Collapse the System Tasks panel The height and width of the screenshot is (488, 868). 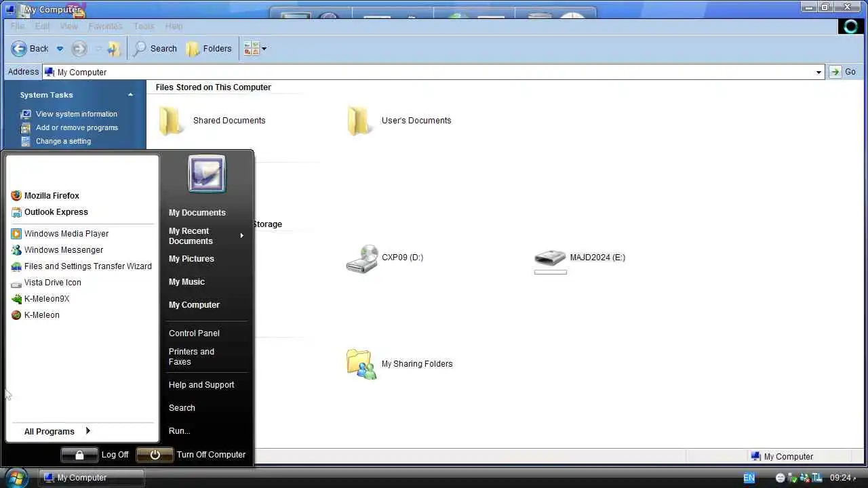pos(130,95)
